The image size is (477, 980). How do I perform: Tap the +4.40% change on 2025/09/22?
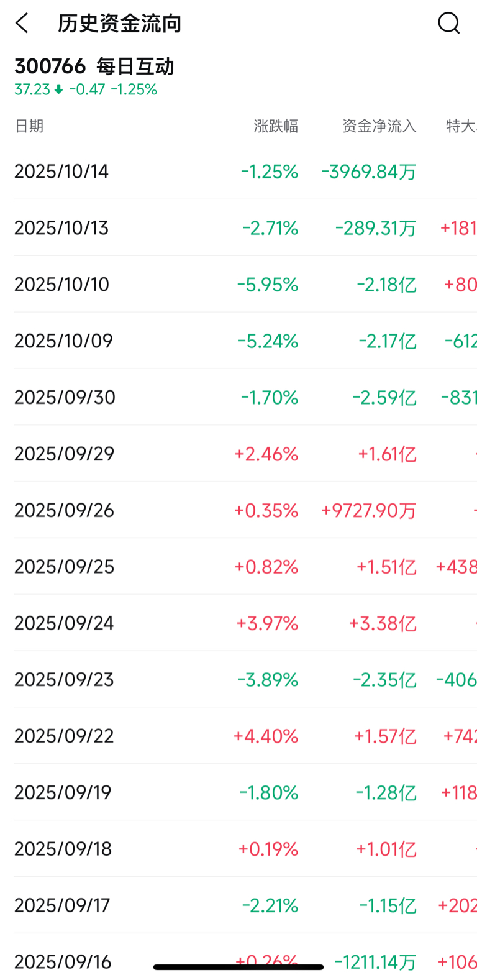[x=266, y=736]
